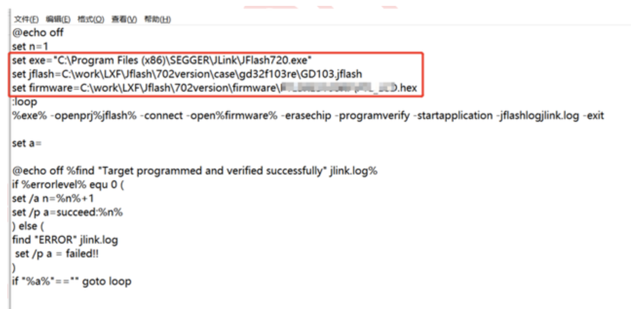Click the "@echo off" first line
The image size is (644, 309).
click(38, 33)
